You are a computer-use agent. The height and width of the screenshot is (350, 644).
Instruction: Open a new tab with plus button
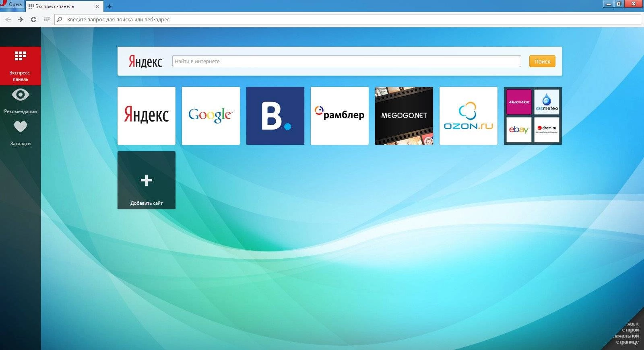109,6
